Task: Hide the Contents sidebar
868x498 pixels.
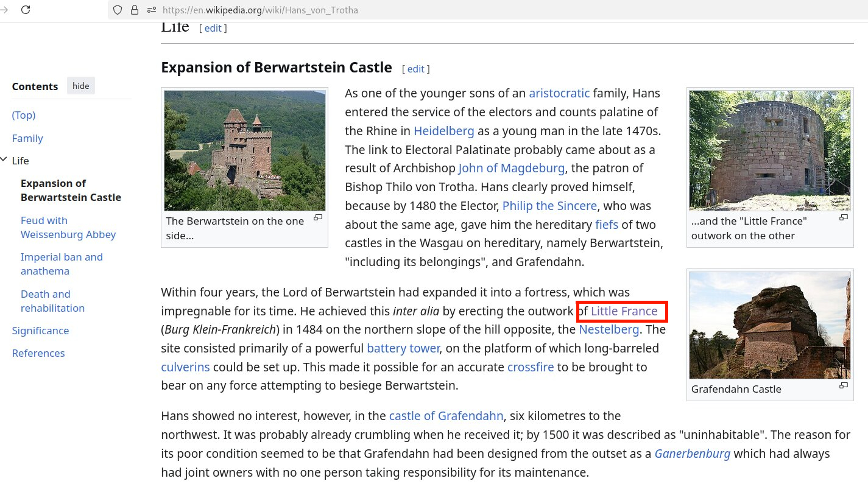Action: pyautogui.click(x=81, y=86)
